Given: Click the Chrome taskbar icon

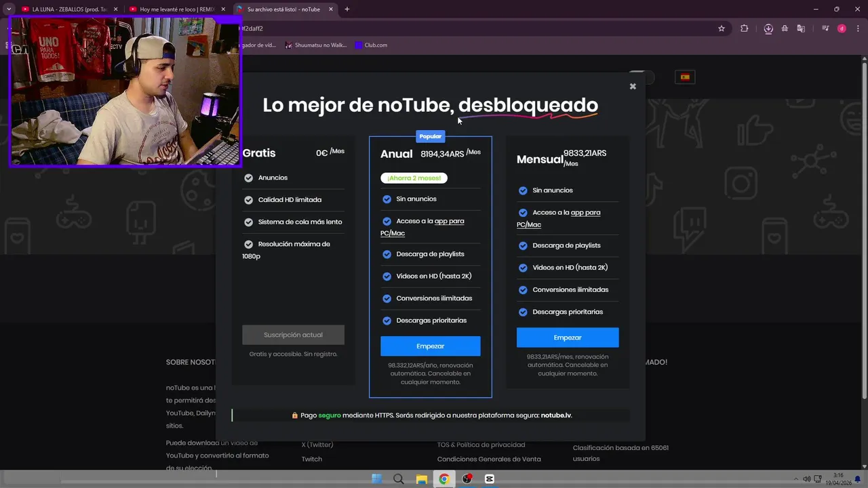Looking at the screenshot, I should point(443,479).
